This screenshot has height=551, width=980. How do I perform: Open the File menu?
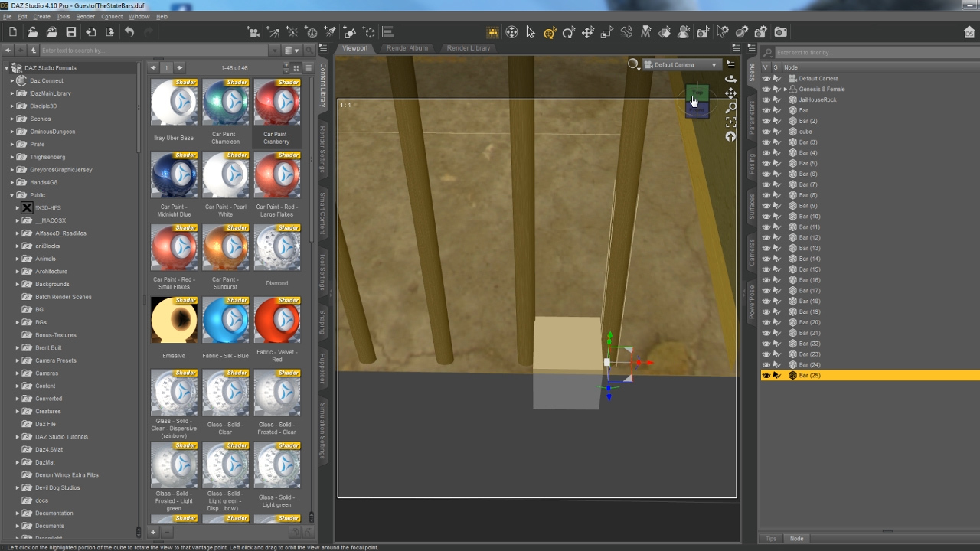[x=8, y=16]
